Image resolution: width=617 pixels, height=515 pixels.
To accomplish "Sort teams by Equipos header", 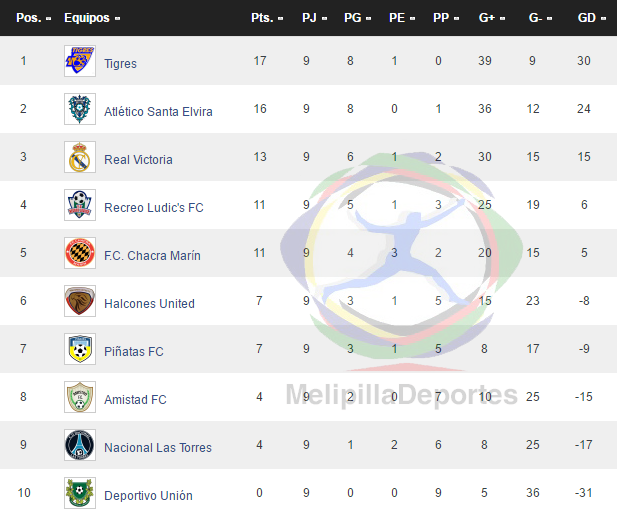I will click(x=92, y=18).
